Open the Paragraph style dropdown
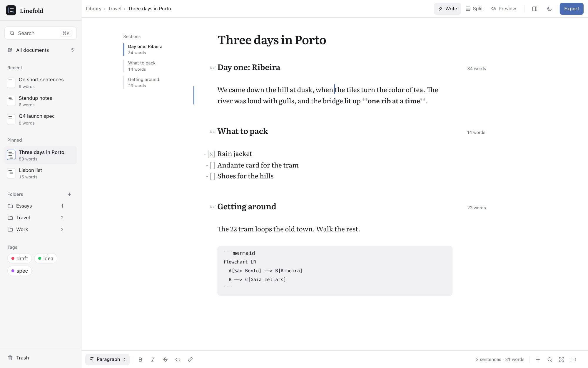 tap(108, 359)
